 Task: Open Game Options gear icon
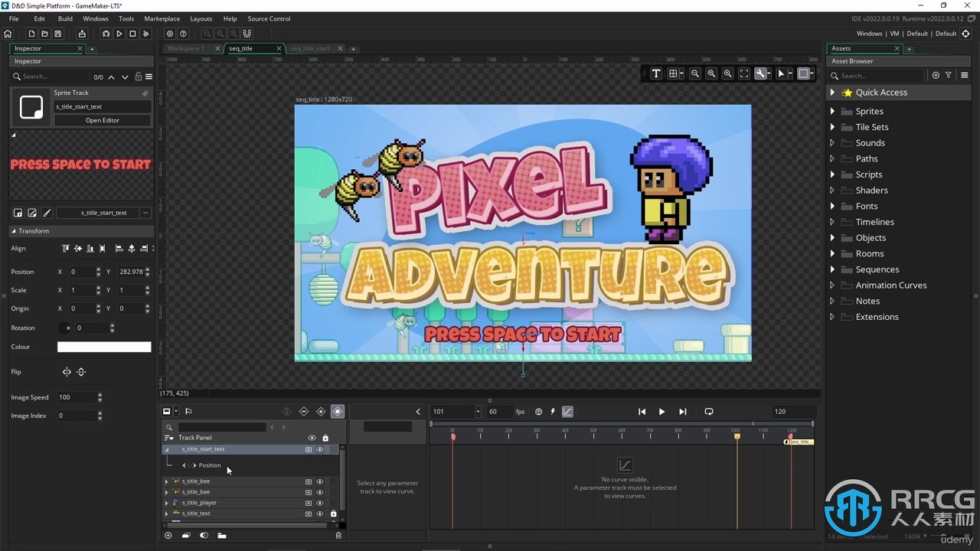pos(170,34)
